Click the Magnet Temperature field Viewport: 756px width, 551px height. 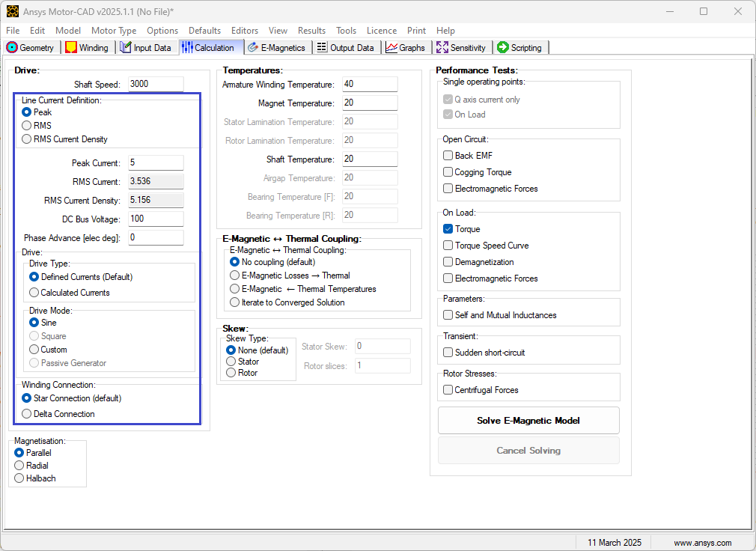point(370,103)
